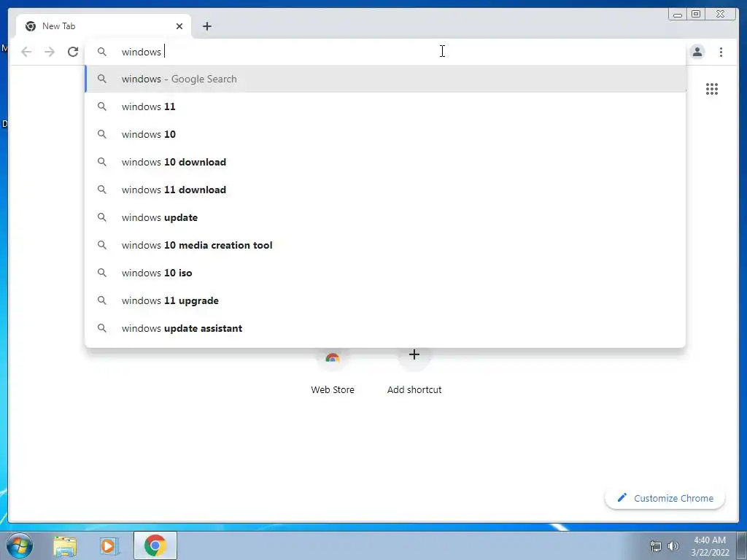Click the network tray icon

656,546
